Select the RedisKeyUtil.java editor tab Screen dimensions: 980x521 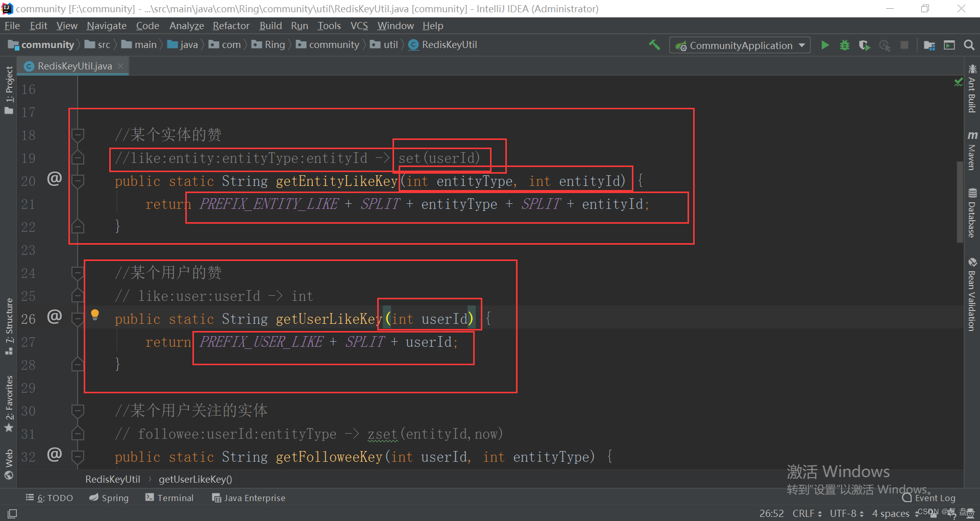point(75,66)
